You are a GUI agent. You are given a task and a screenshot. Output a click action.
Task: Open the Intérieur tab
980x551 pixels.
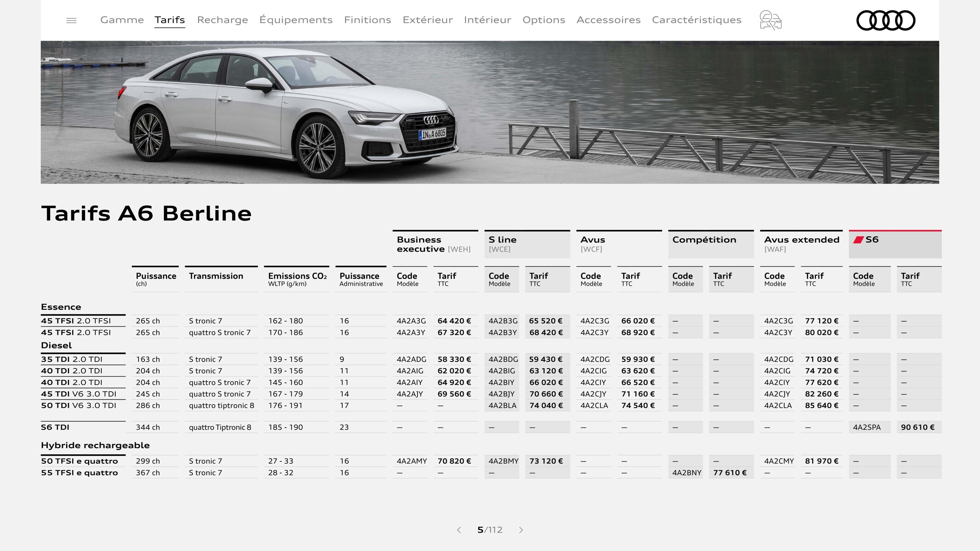tap(487, 20)
